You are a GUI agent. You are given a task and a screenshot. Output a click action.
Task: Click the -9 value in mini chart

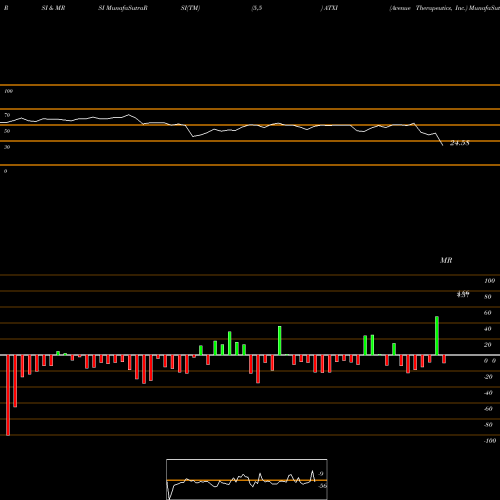point(320,474)
